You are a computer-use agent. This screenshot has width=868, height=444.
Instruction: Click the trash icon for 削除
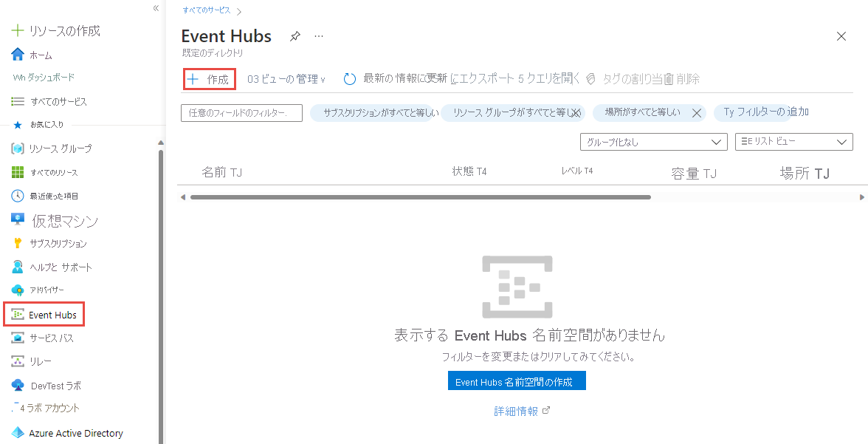coord(668,79)
